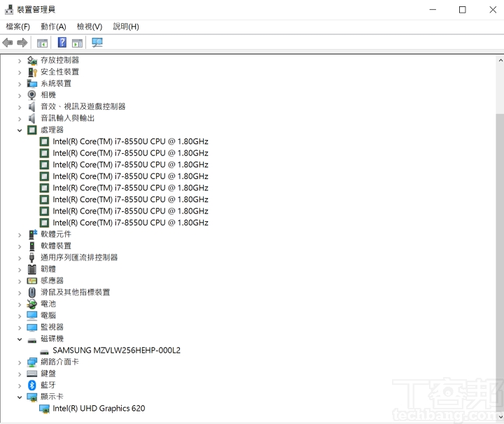The height and width of the screenshot is (424, 504).
Task: Click the 安全性裝置 key icon
Action: pyautogui.click(x=31, y=72)
